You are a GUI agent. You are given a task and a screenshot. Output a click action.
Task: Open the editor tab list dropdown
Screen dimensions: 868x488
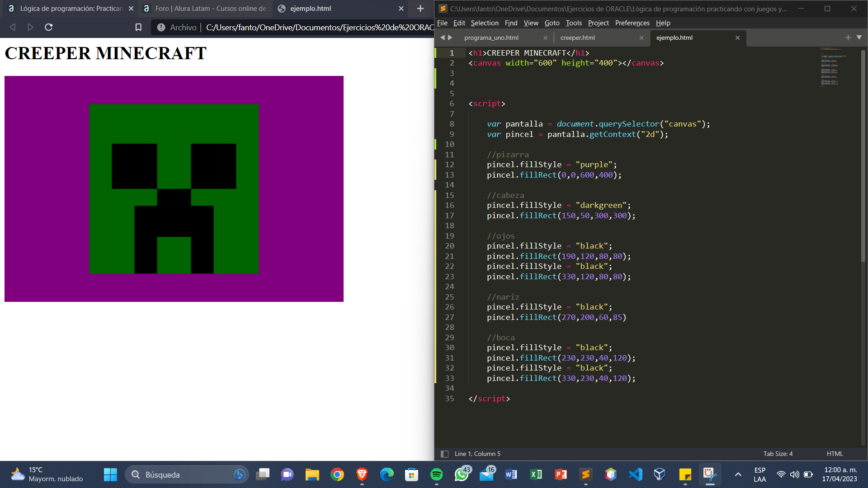pyautogui.click(x=859, y=38)
